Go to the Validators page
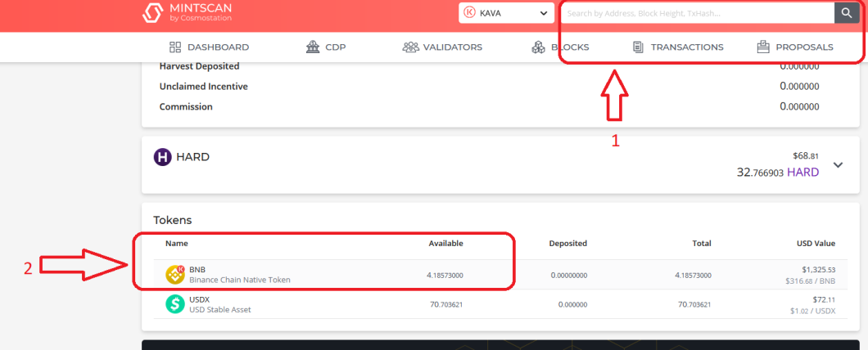 (442, 47)
